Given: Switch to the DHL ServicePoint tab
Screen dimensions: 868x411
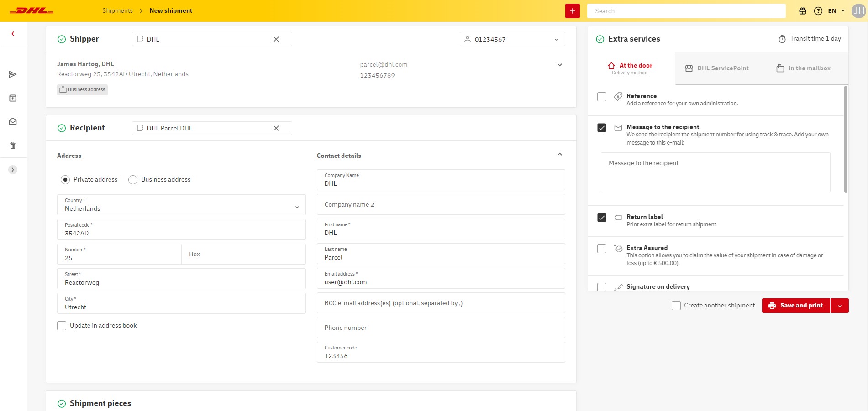Looking at the screenshot, I should click(717, 68).
